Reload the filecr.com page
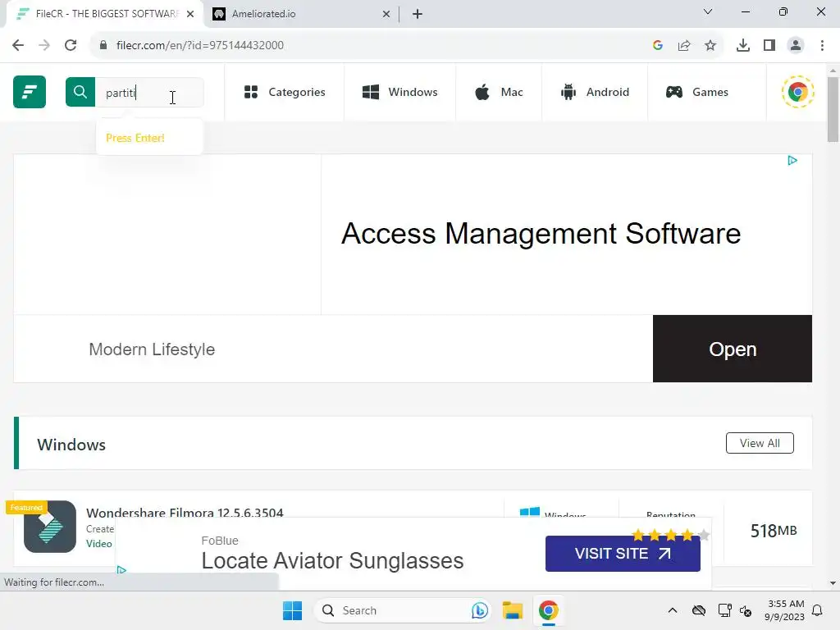 click(71, 45)
